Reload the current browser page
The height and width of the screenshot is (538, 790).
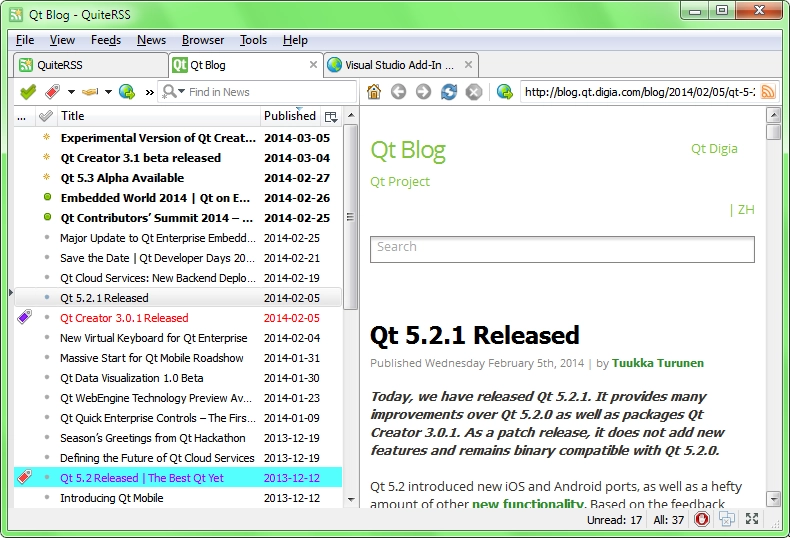[449, 92]
